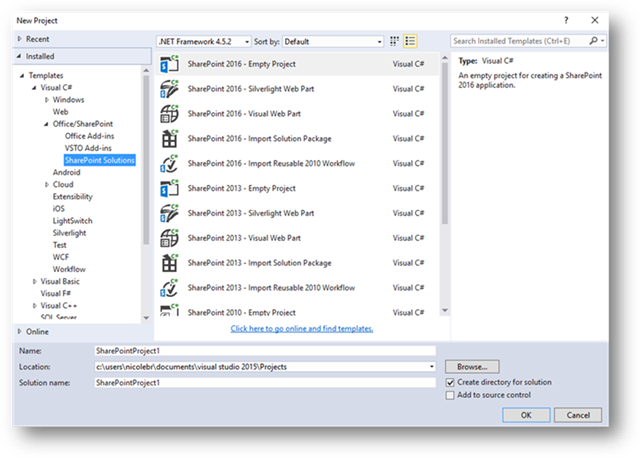Open search options dropdown arrow
The width and height of the screenshot is (640, 458).
click(x=602, y=41)
